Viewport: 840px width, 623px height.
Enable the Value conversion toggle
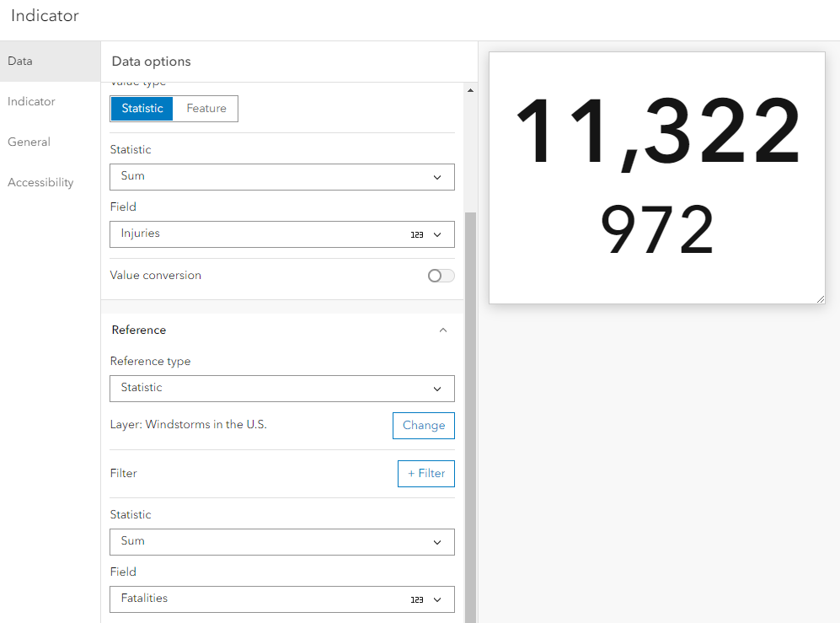click(x=440, y=276)
